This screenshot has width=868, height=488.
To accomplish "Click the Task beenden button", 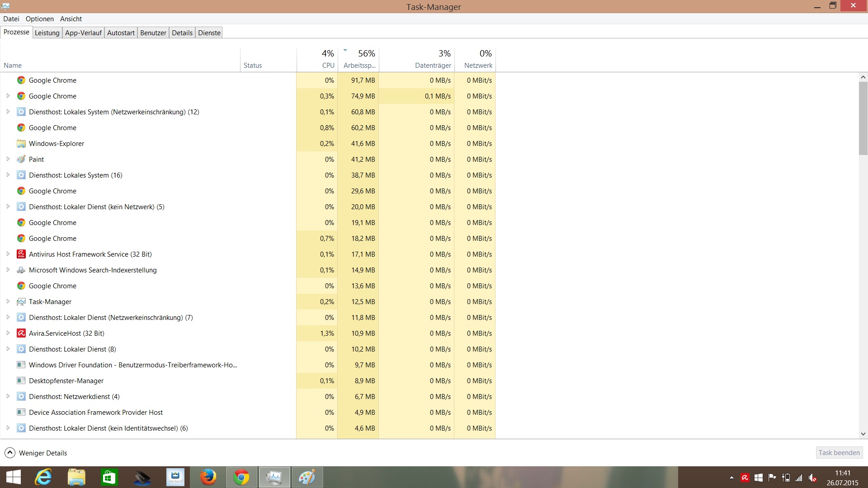I will click(839, 453).
